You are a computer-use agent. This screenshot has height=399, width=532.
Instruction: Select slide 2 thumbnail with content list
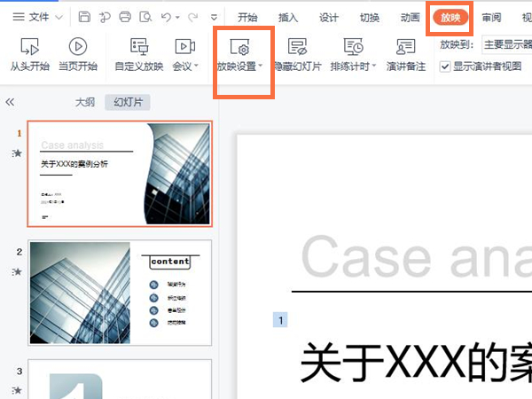click(x=120, y=292)
